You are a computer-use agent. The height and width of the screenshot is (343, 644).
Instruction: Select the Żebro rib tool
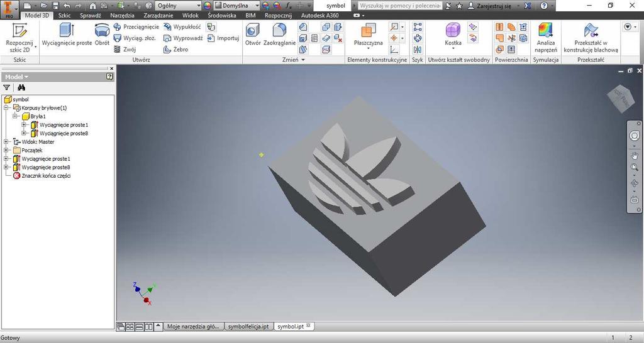coord(176,49)
